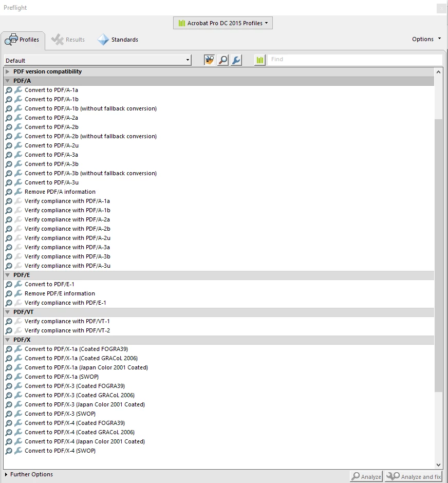The height and width of the screenshot is (483, 448).
Task: Click wrench icon for Convert to PDF/A-2u
Action: 18,145
